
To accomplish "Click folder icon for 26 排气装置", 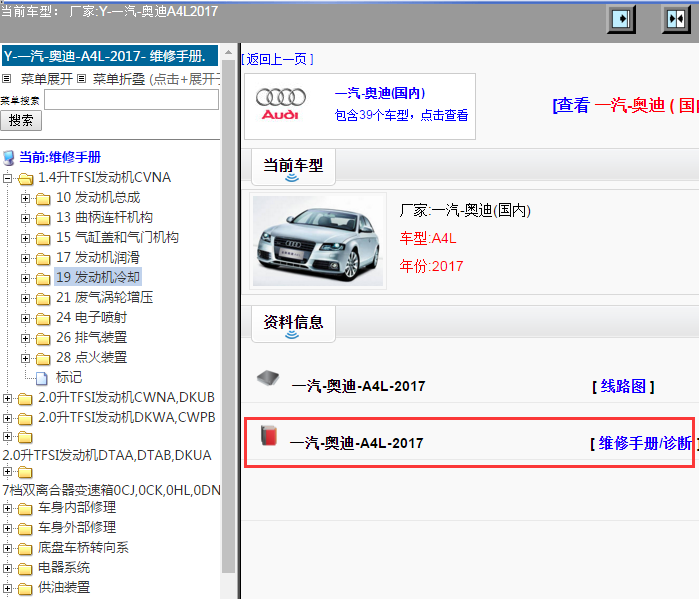I will pos(43,338).
